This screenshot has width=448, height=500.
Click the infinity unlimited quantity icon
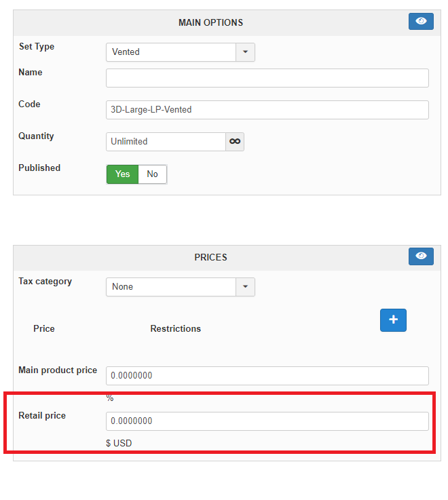235,141
